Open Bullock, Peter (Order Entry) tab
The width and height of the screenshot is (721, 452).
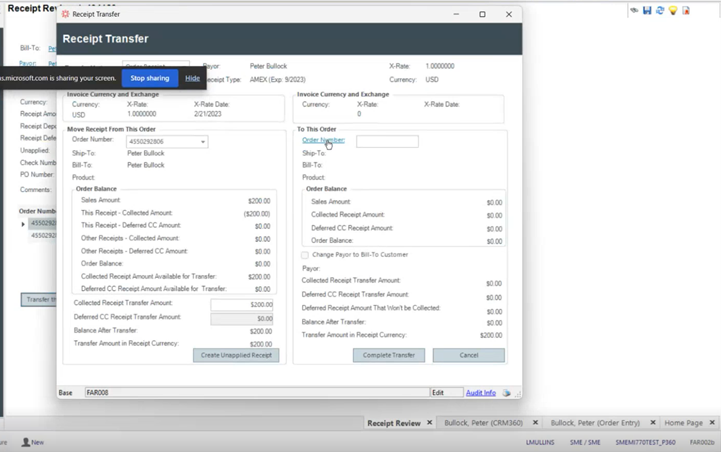(x=595, y=423)
